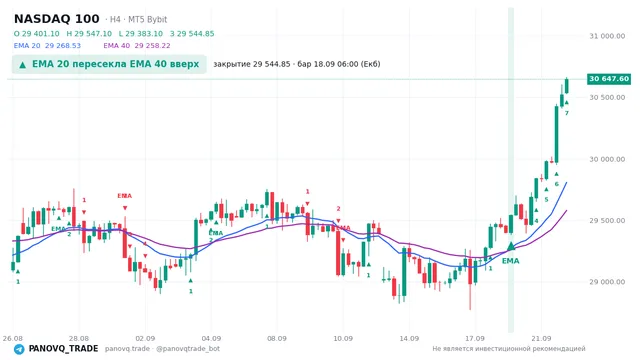Click the 08.09 date axis label
The image size is (640, 360).
(277, 338)
